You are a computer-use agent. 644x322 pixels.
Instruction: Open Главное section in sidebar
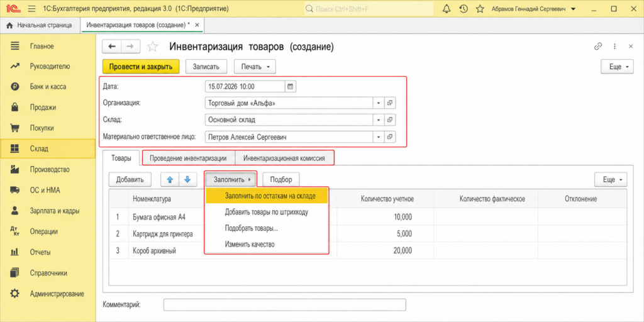coord(48,46)
